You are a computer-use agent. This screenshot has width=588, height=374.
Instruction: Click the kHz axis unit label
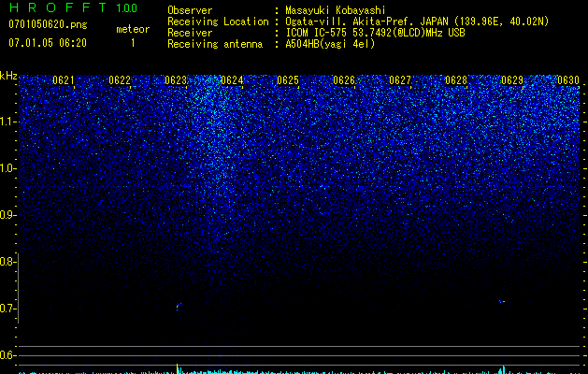8,76
